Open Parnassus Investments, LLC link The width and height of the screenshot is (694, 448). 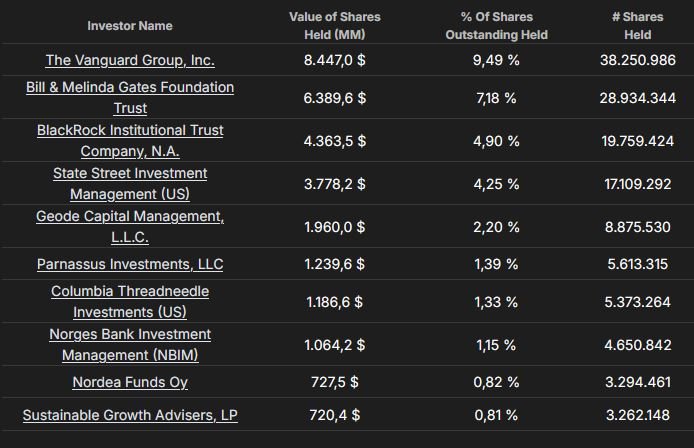coord(130,264)
